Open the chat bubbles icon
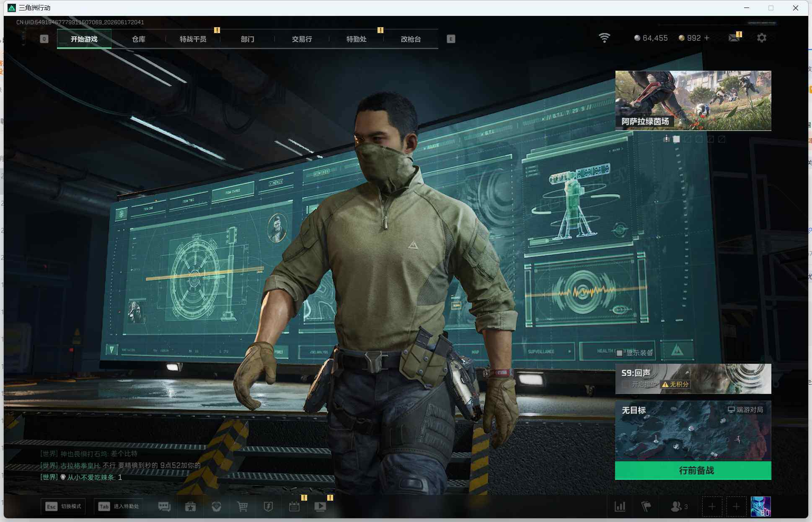 tap(164, 507)
